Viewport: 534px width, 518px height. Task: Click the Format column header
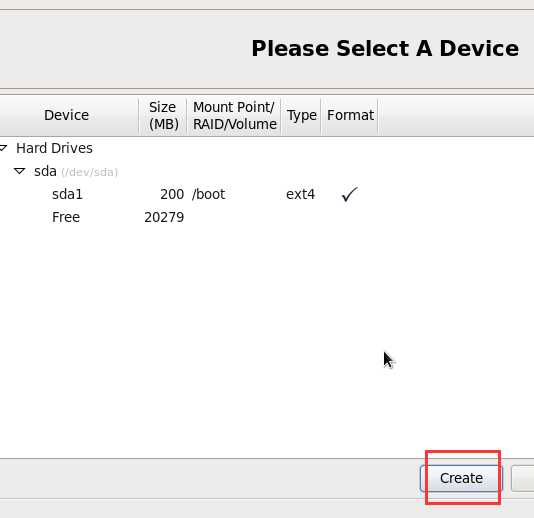click(350, 115)
